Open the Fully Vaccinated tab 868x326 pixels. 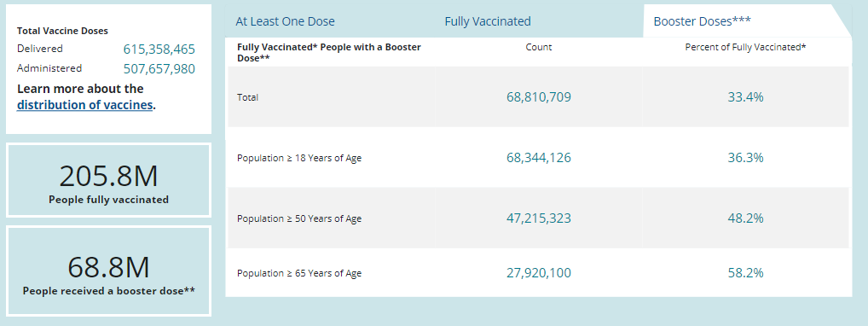click(488, 21)
